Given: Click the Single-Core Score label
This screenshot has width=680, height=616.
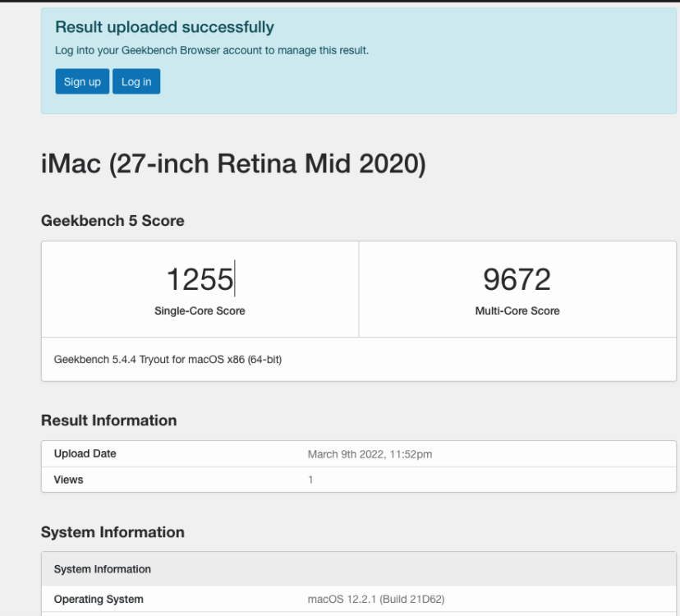Looking at the screenshot, I should point(200,310).
